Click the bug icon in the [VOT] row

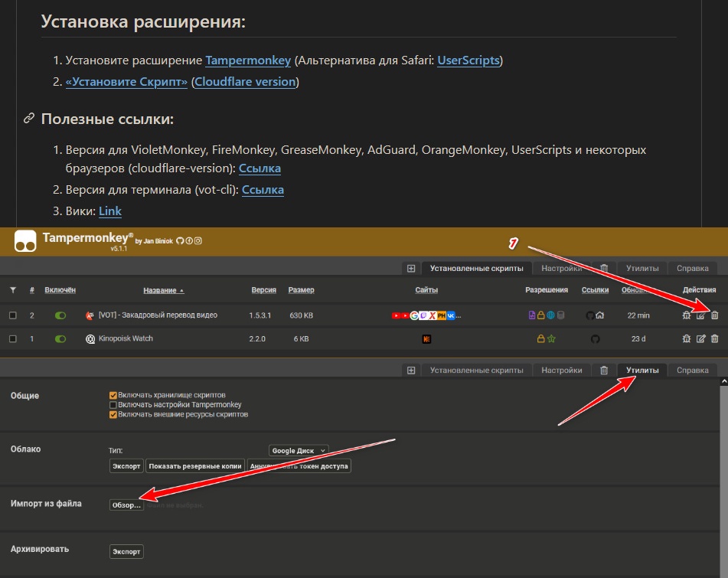pyautogui.click(x=686, y=315)
